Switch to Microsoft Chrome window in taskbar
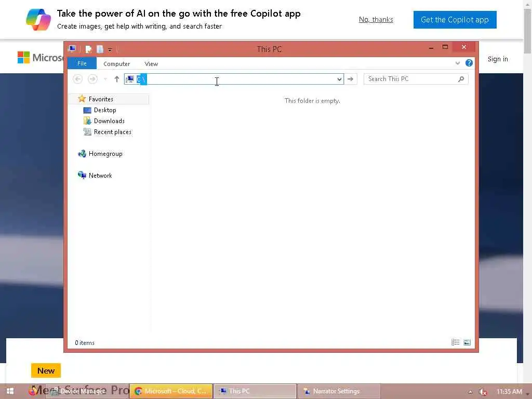 tap(171, 391)
